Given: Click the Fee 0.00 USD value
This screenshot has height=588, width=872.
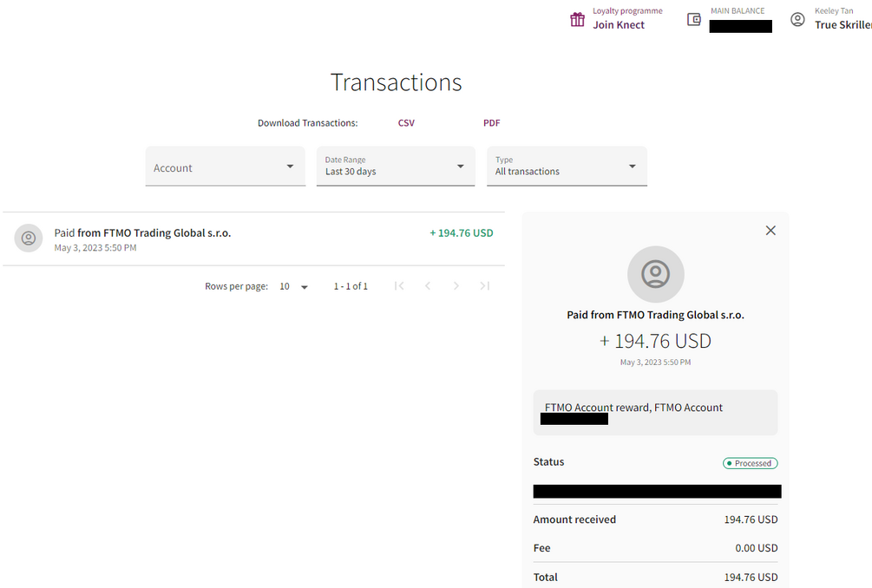Looking at the screenshot, I should coord(757,548).
